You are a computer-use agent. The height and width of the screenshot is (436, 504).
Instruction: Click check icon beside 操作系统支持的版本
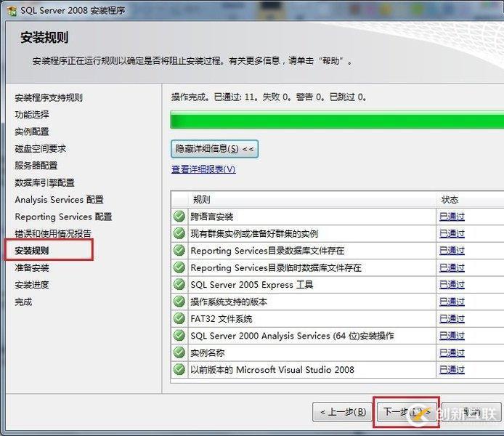tap(179, 302)
